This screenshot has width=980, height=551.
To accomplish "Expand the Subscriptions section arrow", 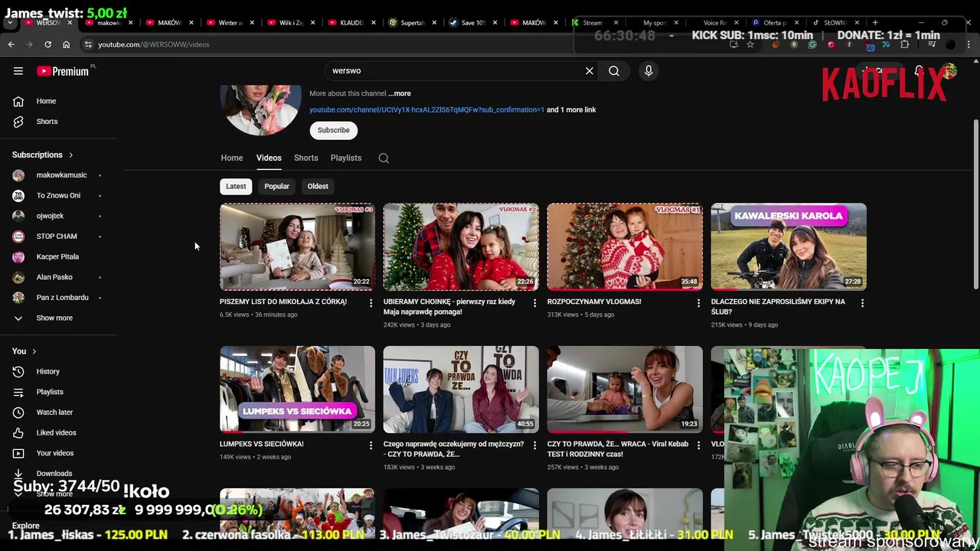I will click(x=71, y=155).
